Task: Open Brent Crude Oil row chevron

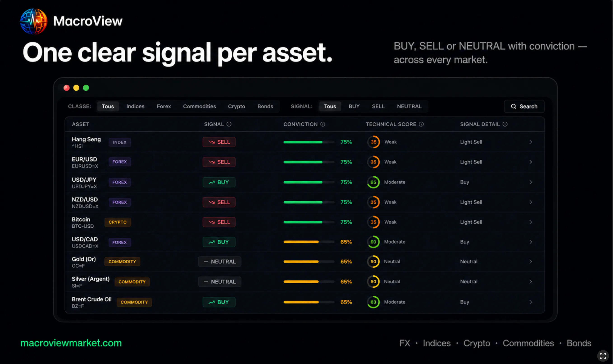Action: [x=530, y=302]
